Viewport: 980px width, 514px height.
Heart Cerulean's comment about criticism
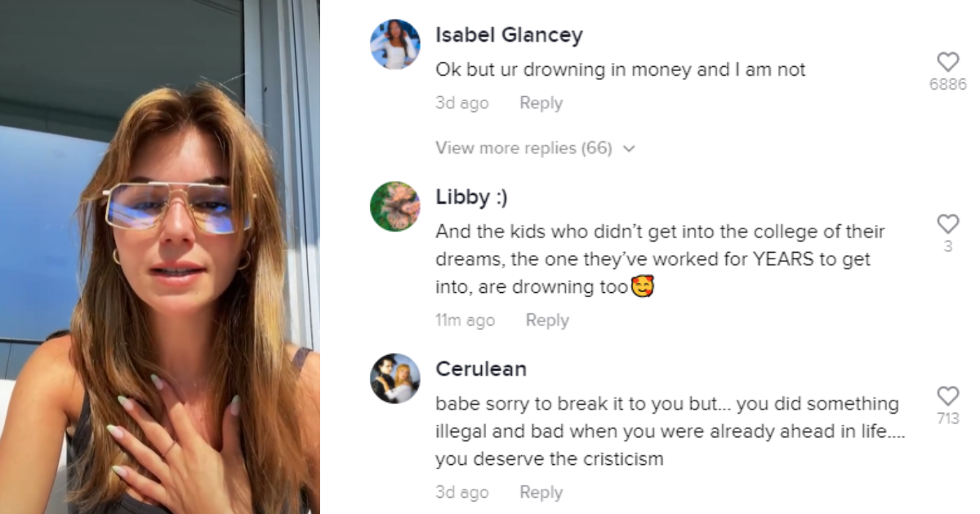(947, 397)
